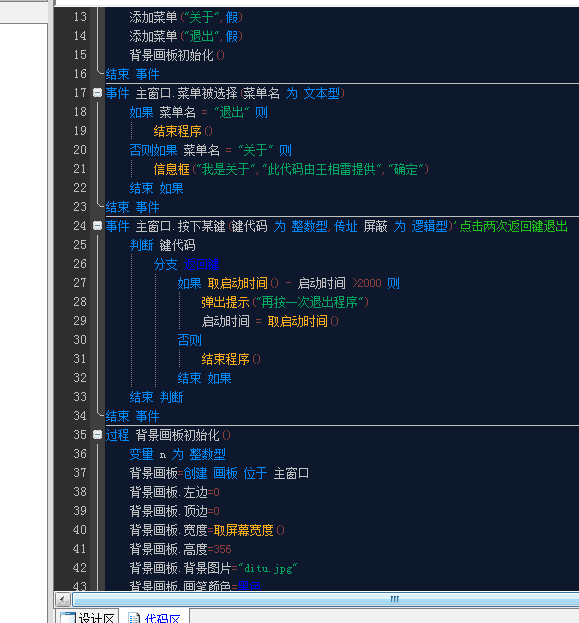Switch to the 代码区 tab
Viewport: 579px width, 623px height.
[x=154, y=617]
